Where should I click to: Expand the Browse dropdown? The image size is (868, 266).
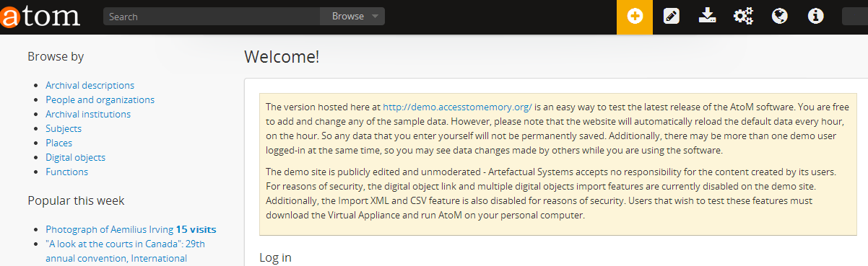point(352,17)
